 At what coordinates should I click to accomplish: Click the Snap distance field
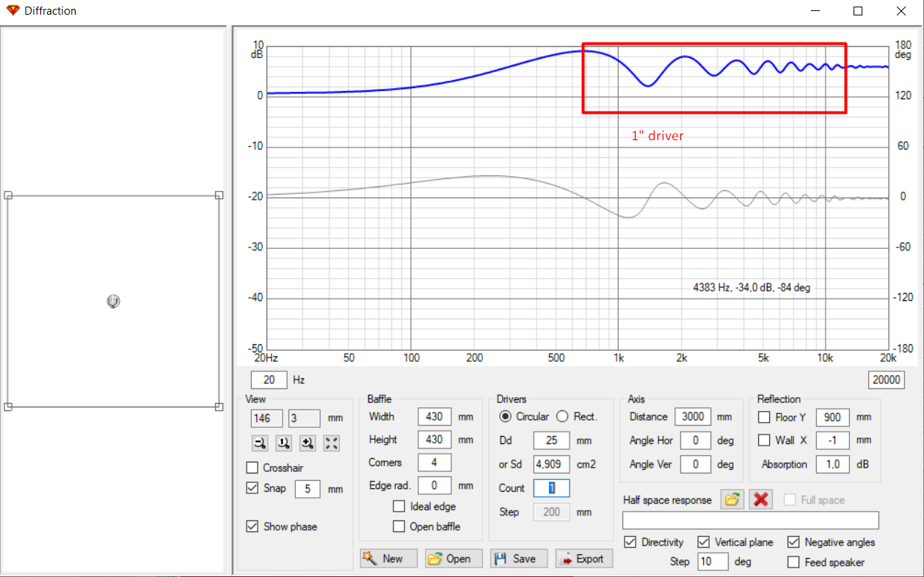click(x=308, y=488)
